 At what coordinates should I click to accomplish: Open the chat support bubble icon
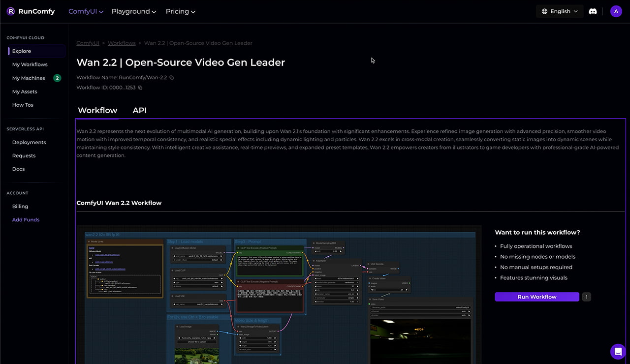618,351
